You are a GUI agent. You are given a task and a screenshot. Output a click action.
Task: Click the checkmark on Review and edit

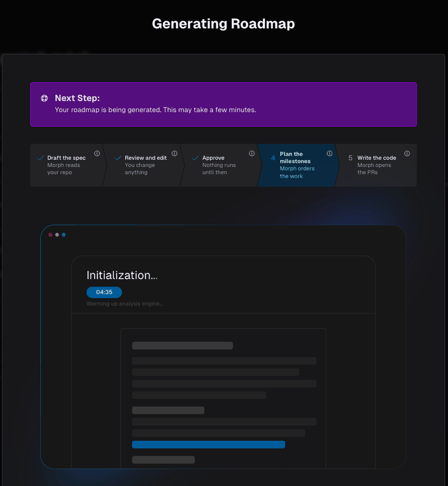tap(118, 158)
